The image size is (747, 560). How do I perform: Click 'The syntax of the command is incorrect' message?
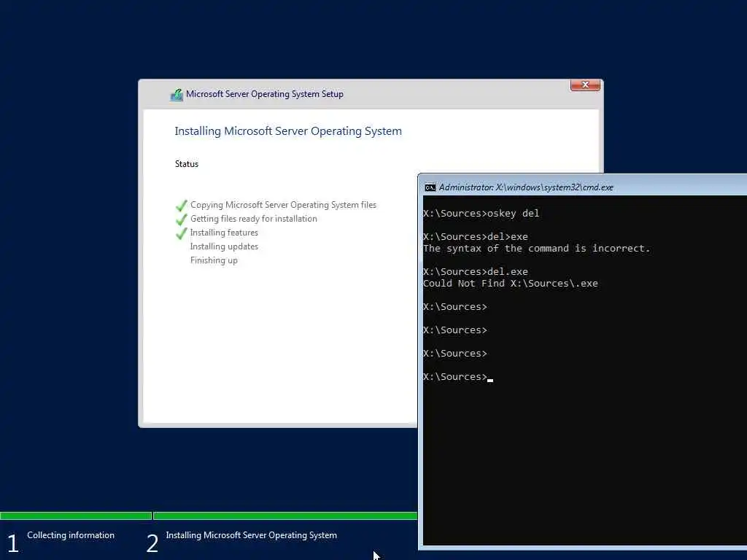(536, 248)
